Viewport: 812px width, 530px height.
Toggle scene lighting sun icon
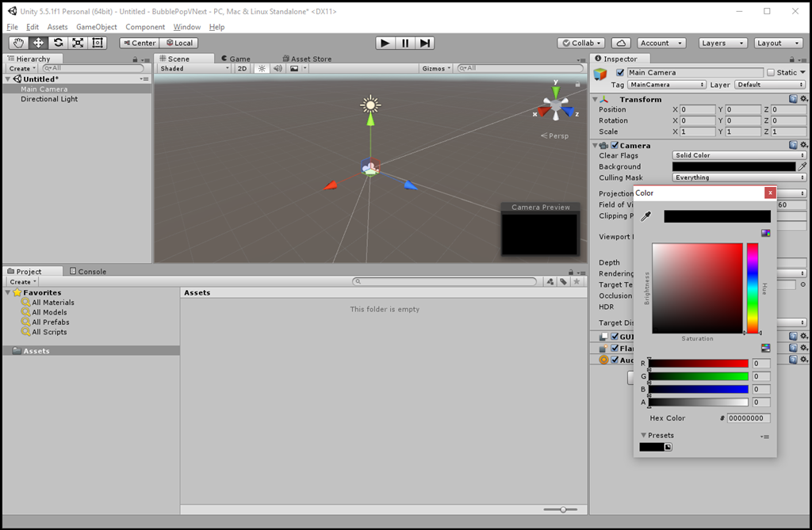coord(262,68)
